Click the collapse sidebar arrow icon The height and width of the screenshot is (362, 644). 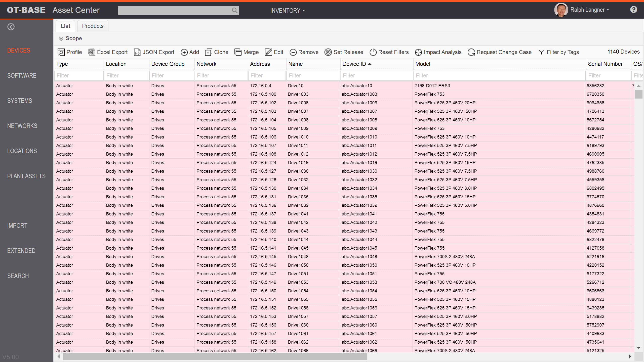tap(11, 27)
